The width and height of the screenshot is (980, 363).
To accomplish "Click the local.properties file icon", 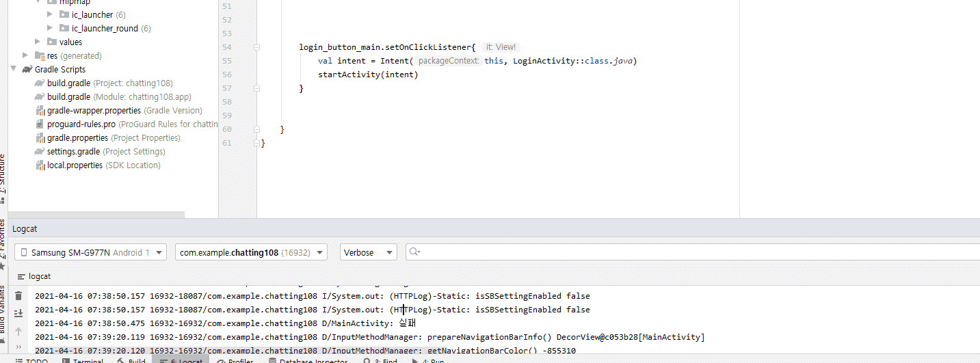I will (40, 165).
